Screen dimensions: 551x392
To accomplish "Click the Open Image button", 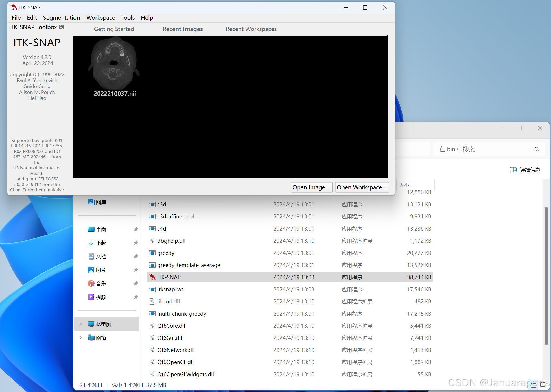I will [311, 187].
